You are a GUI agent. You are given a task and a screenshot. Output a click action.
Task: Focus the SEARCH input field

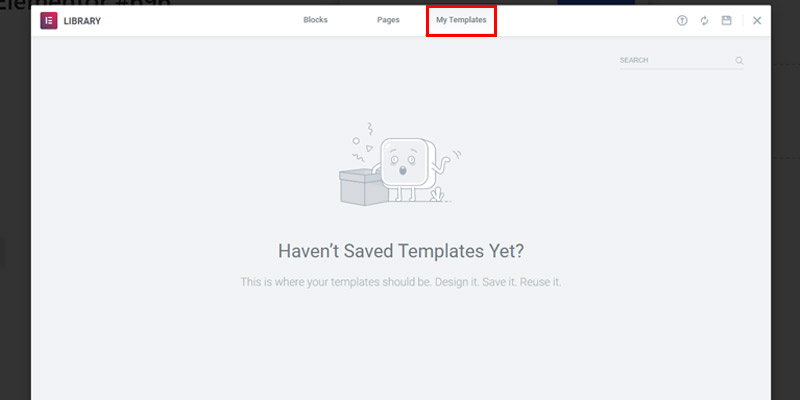676,60
